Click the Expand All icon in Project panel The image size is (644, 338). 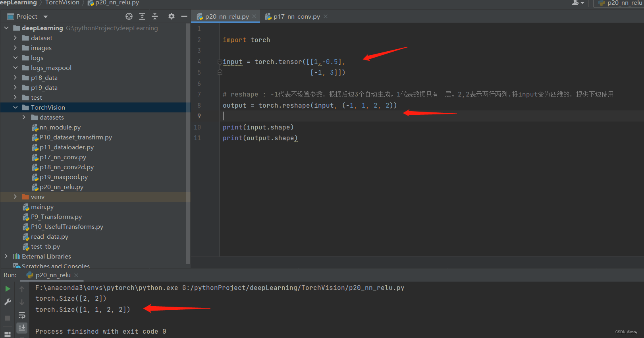click(x=142, y=16)
